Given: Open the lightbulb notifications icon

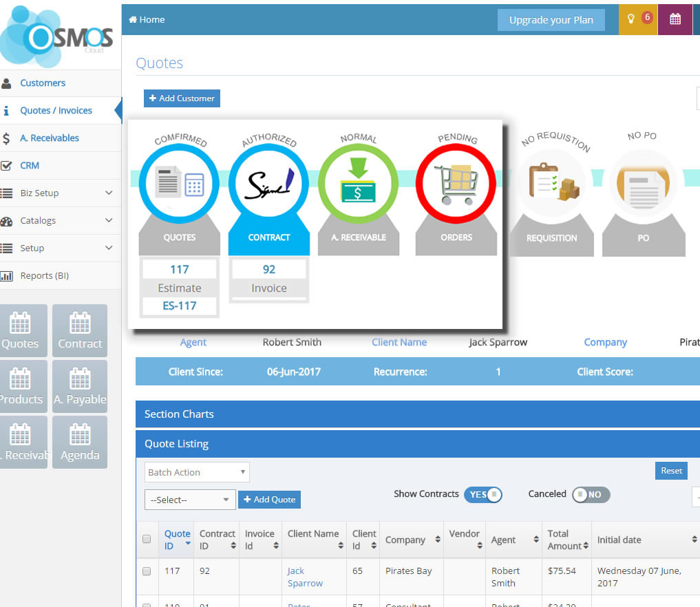Looking at the screenshot, I should coord(638,19).
